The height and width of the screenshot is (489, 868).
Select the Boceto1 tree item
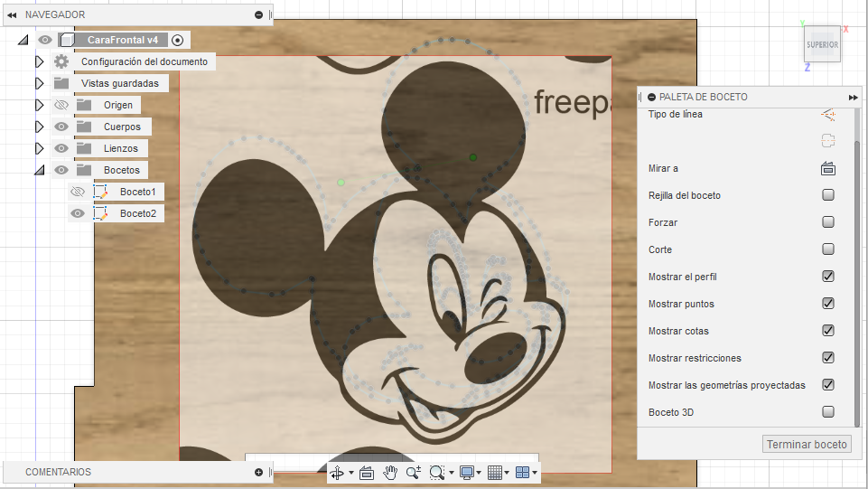[138, 192]
